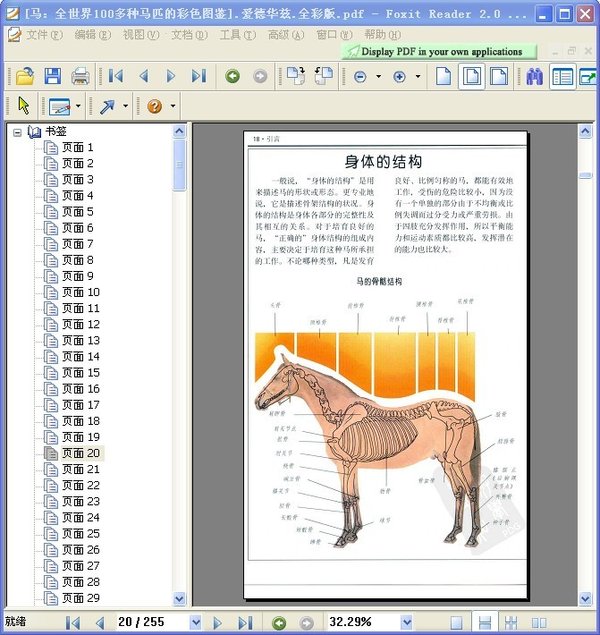Image resolution: width=600 pixels, height=635 pixels.
Task: Click bookmarks panel scroll up arrow
Action: tap(179, 131)
